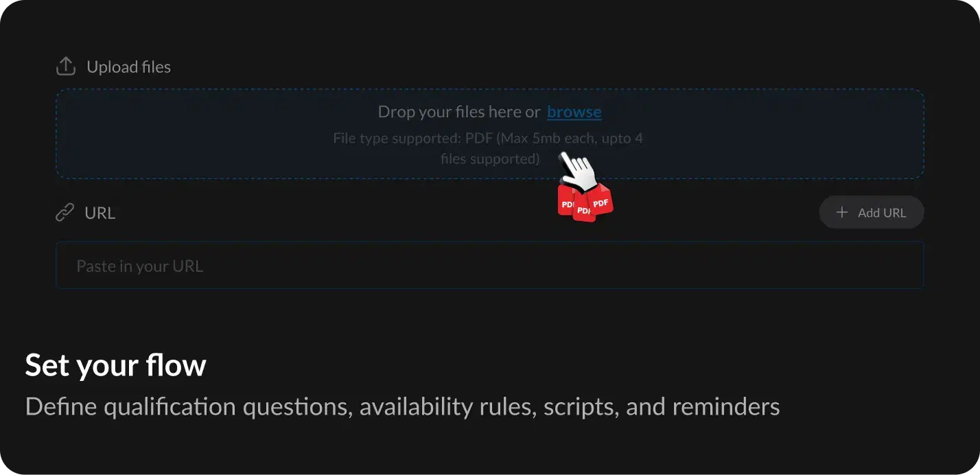Click the files supported) second hint line

tap(490, 159)
